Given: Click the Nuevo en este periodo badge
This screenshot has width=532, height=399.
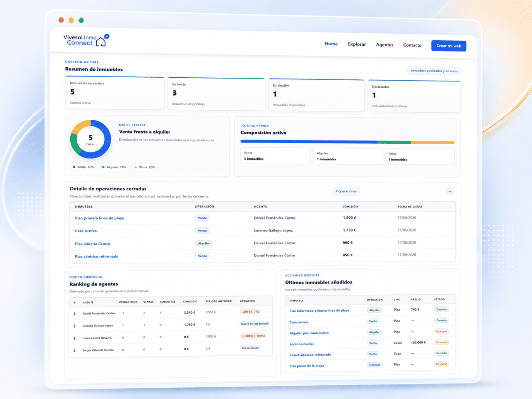Looking at the screenshot, I should tap(255, 323).
